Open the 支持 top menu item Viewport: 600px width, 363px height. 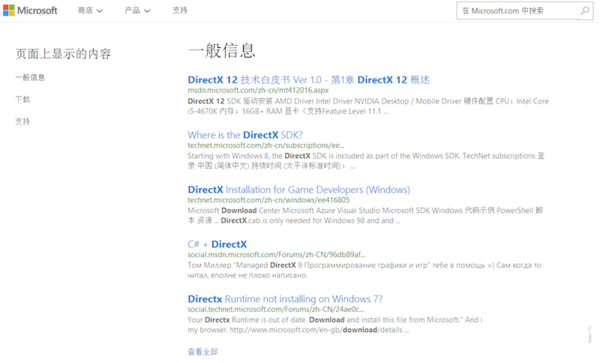click(180, 11)
